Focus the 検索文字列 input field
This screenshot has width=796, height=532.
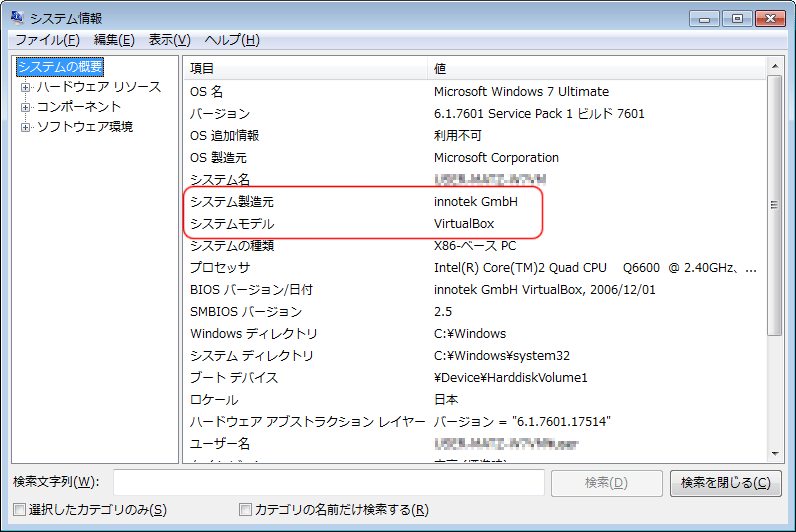(329, 482)
